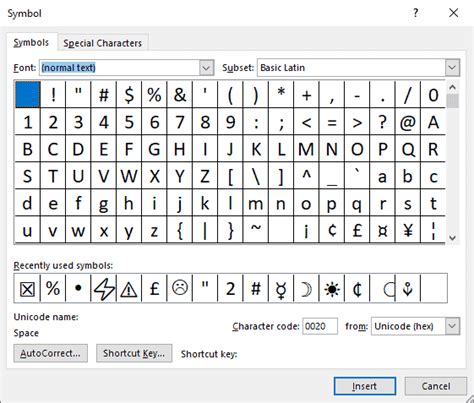474x403 pixels.
Task: Choose the frowning face recent symbol
Action: [x=180, y=288]
